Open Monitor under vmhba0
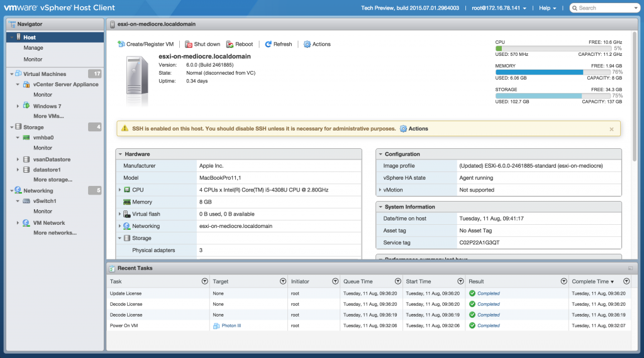The width and height of the screenshot is (644, 358). (43, 148)
